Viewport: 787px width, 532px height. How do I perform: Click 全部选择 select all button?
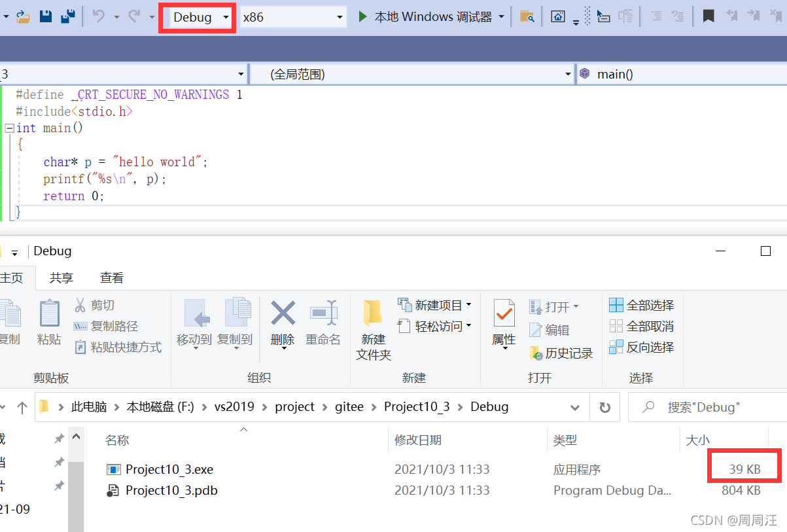[642, 305]
